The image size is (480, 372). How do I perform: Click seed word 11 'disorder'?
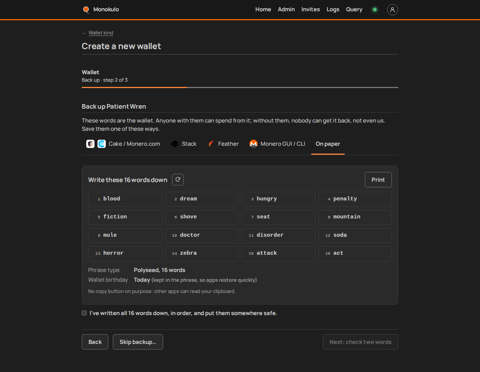tap(278, 235)
